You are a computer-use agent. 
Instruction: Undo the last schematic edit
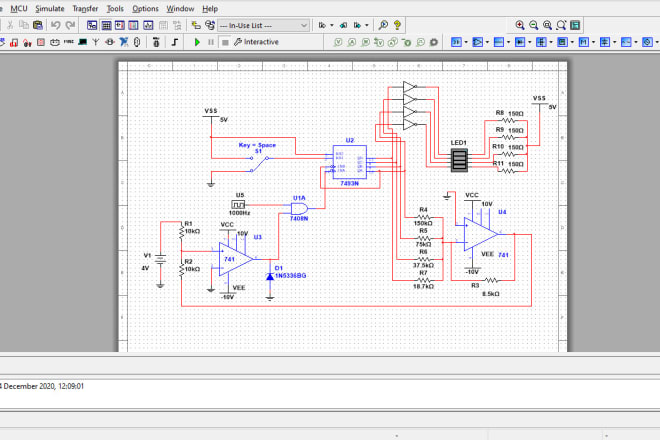coord(56,25)
